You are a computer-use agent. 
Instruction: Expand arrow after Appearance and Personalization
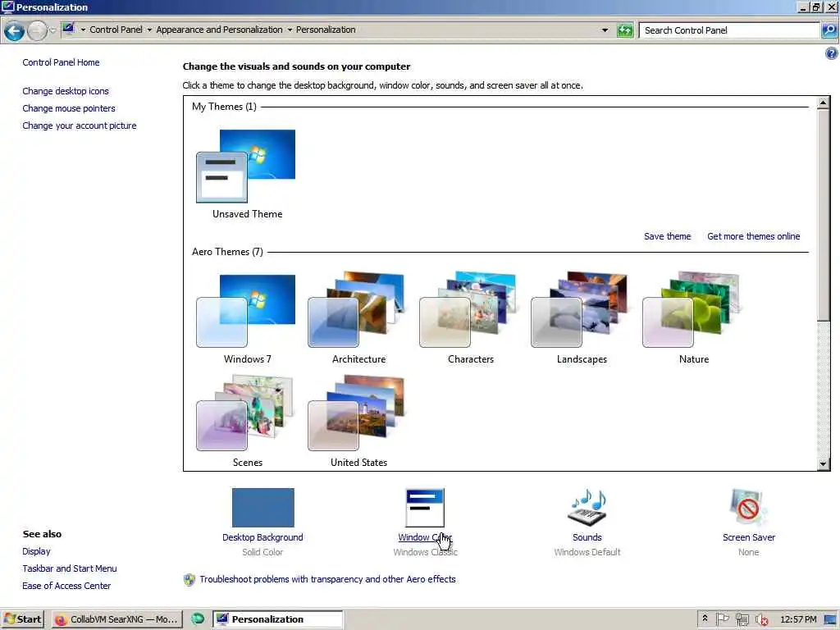coord(290,30)
